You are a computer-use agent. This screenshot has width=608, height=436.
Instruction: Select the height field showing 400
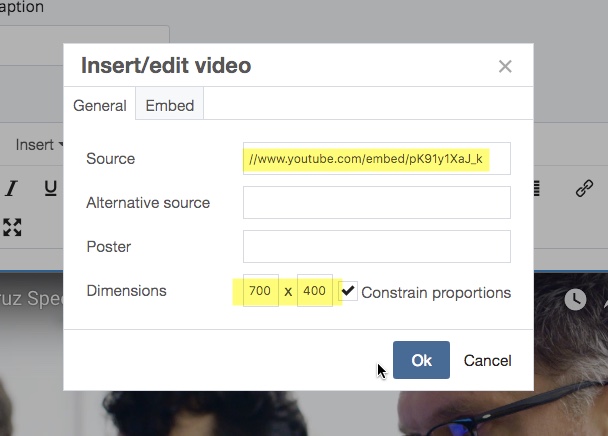[314, 291]
